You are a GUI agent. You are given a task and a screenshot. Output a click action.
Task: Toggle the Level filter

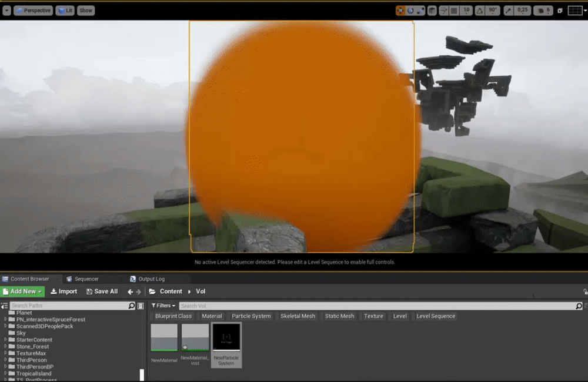pos(400,316)
